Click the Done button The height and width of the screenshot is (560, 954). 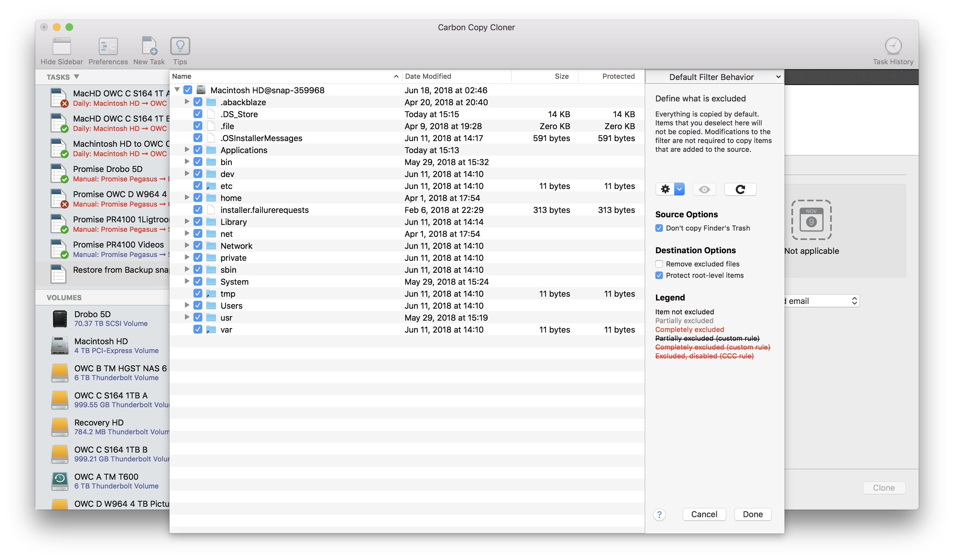(x=753, y=515)
